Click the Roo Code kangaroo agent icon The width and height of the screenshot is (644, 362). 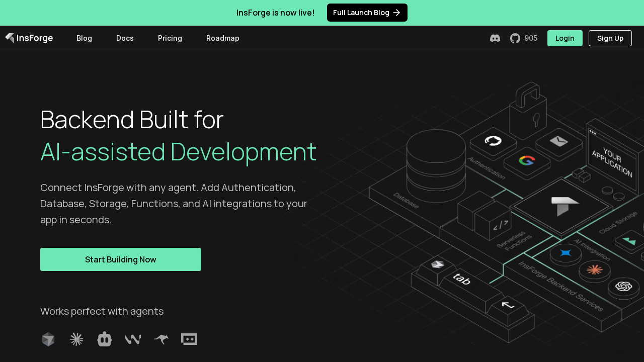[160, 339]
